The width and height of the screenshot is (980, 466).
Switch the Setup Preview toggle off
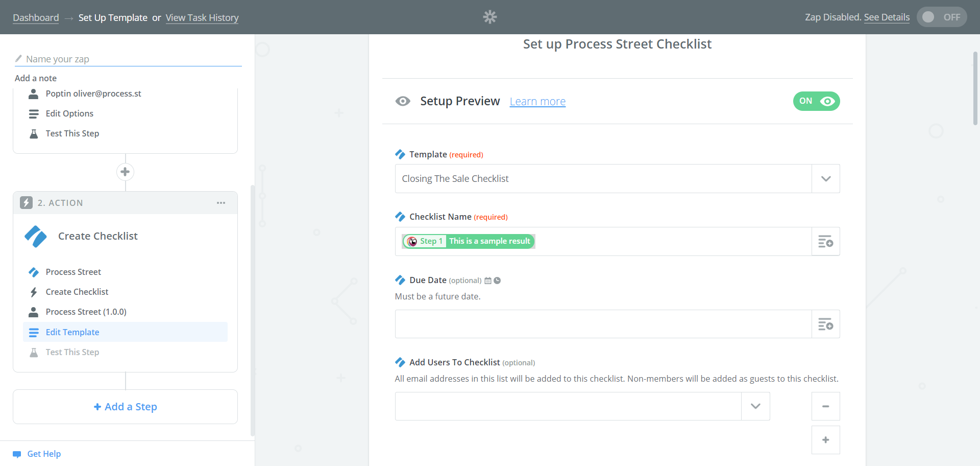816,101
